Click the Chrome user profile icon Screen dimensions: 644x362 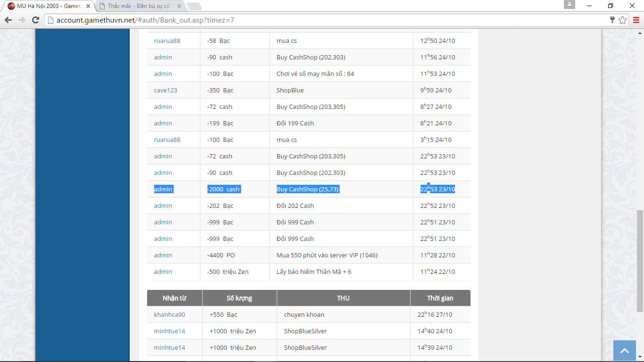(570, 5)
